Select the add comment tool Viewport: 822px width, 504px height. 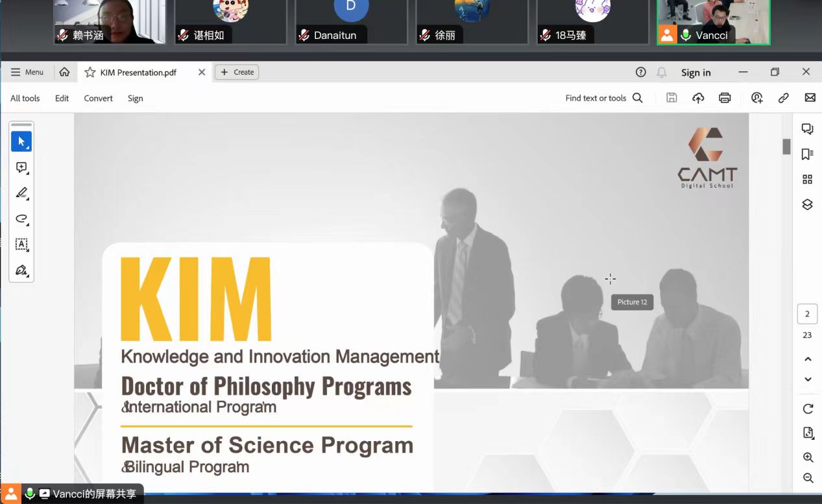click(21, 167)
